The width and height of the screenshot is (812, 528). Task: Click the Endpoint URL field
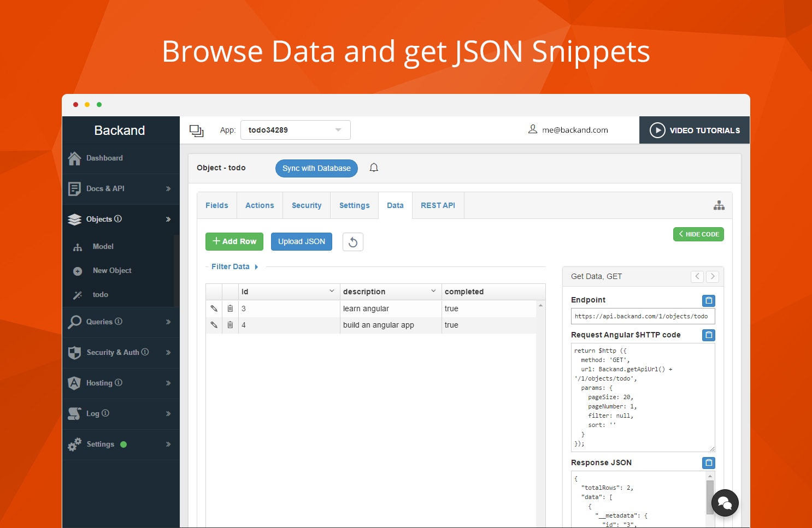pyautogui.click(x=643, y=316)
